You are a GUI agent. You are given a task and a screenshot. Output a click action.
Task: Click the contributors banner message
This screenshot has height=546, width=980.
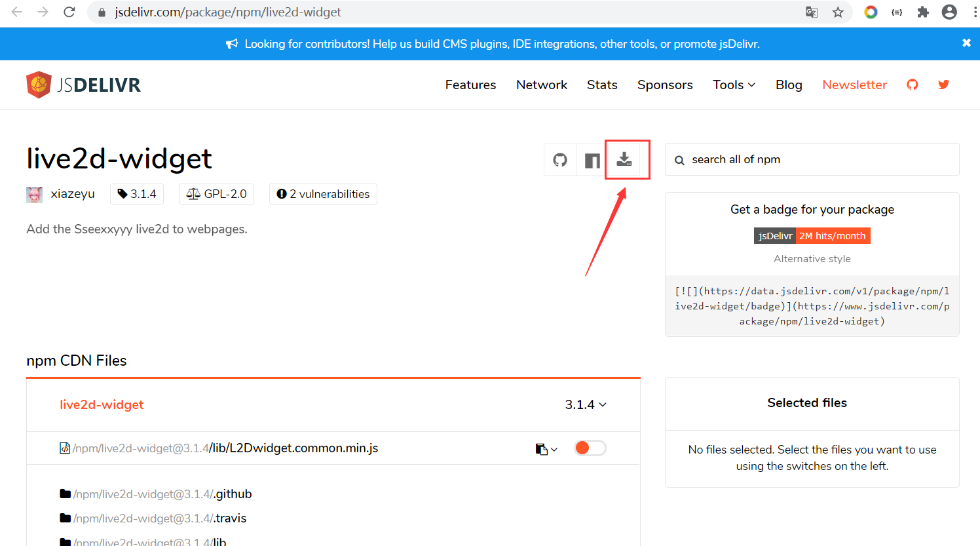point(502,44)
